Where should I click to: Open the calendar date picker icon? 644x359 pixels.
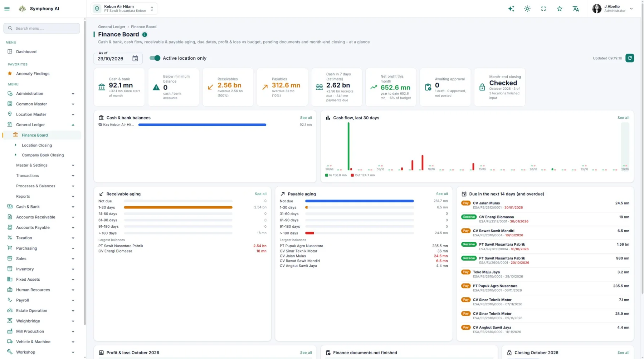pos(135,58)
